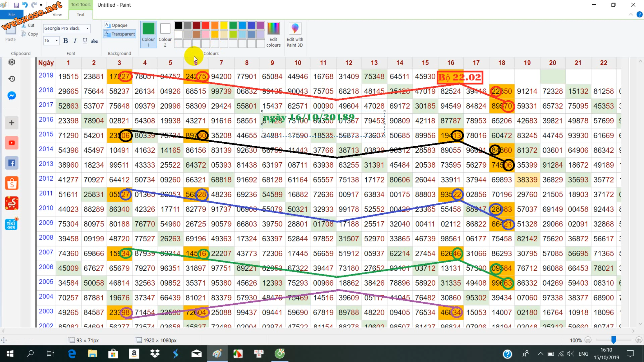Viewport: 644px width, 362px height.
Task: Open Sendo from the sidebar
Action: click(12, 203)
